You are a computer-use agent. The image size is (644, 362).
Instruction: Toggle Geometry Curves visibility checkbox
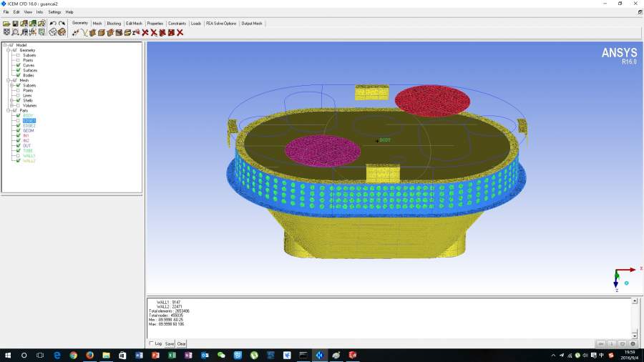pos(18,65)
